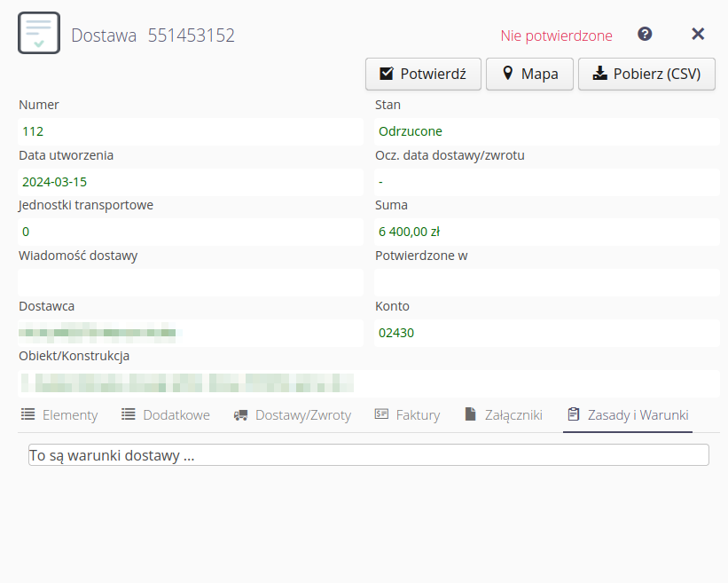Click the Suma value 6 400,00 zł

409,232
